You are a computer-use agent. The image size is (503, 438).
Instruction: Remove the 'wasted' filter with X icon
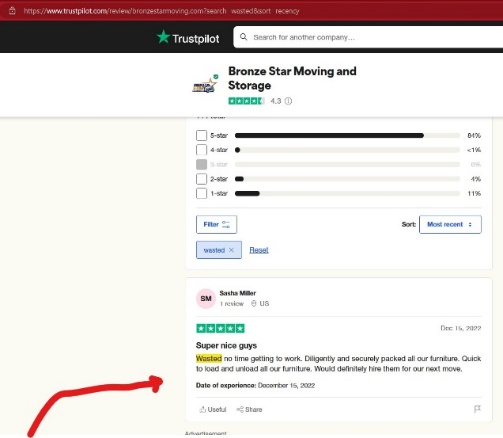[x=231, y=250]
